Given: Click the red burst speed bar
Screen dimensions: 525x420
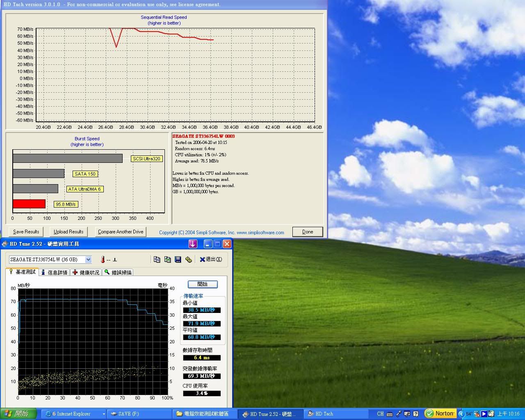Looking at the screenshot, I should [29, 204].
